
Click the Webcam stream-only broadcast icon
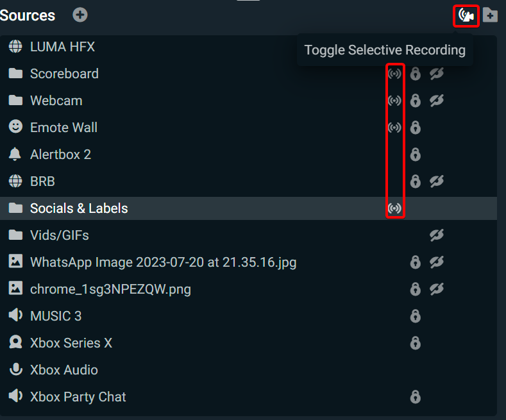click(x=395, y=101)
